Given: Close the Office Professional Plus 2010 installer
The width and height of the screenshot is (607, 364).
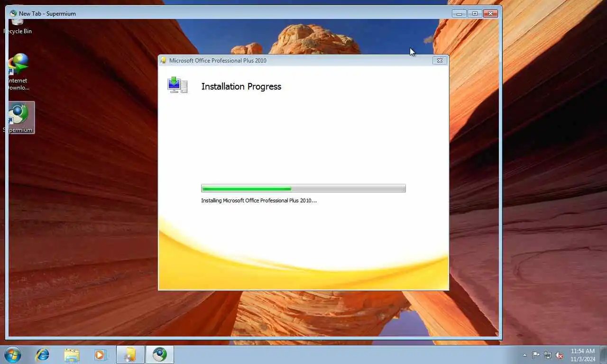Looking at the screenshot, I should pos(440,60).
